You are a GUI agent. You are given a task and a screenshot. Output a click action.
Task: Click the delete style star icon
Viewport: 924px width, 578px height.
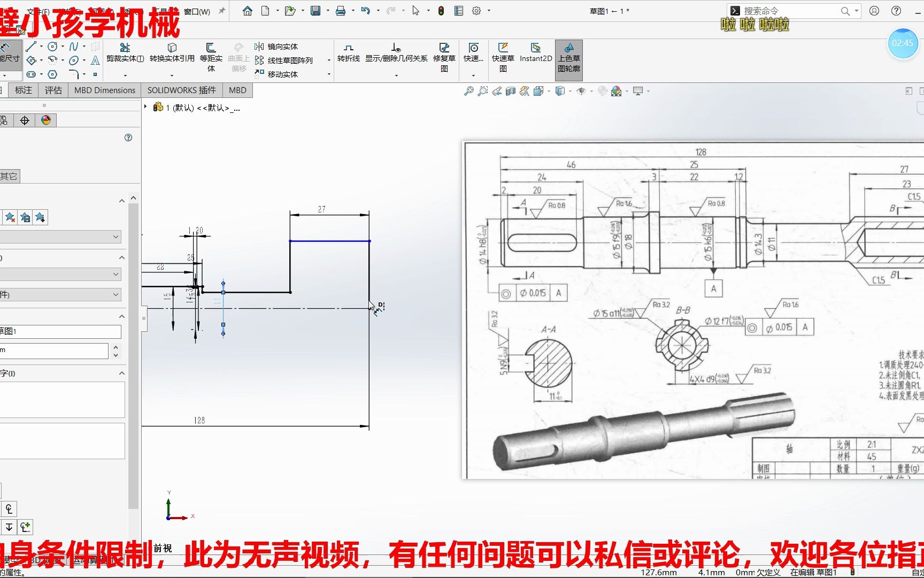(x=10, y=217)
